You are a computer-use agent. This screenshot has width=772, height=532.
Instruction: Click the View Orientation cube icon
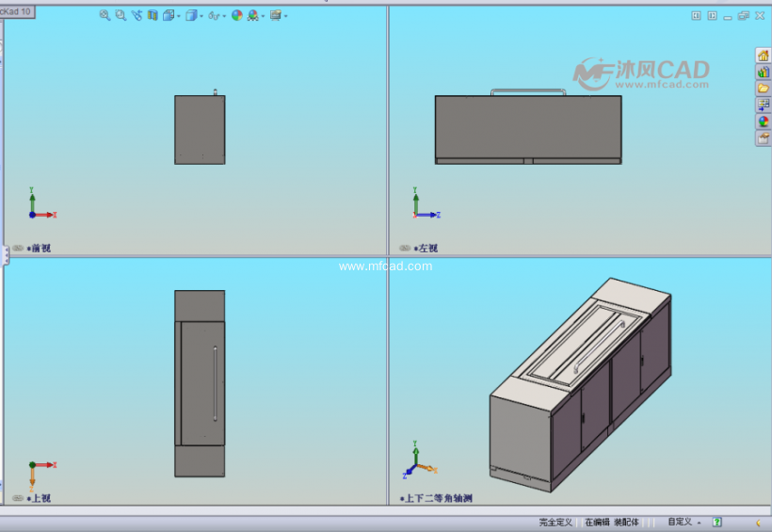(x=169, y=15)
